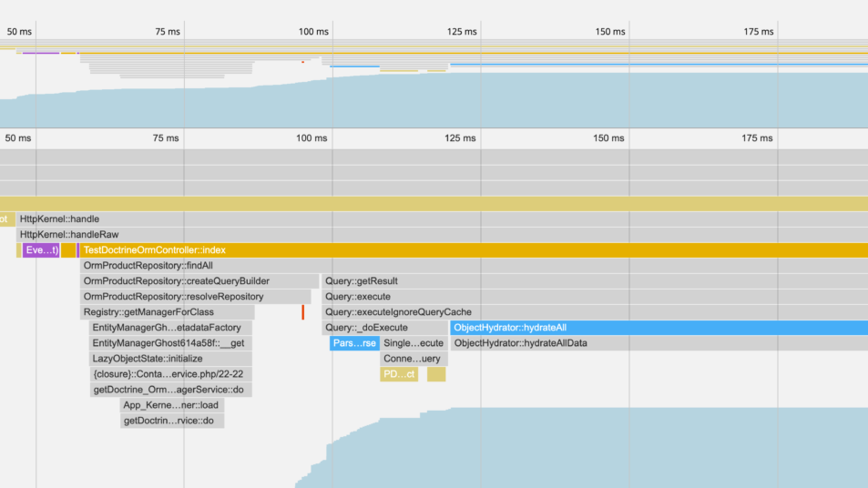Click the Registry::getManagerForClass span
The image size is (868, 488).
point(148,312)
